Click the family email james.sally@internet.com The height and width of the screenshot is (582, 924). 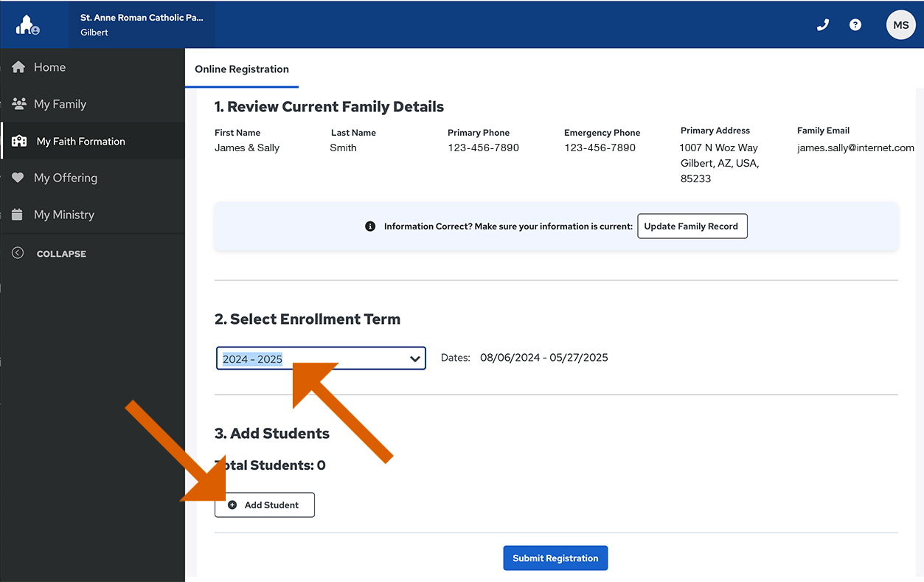[855, 148]
